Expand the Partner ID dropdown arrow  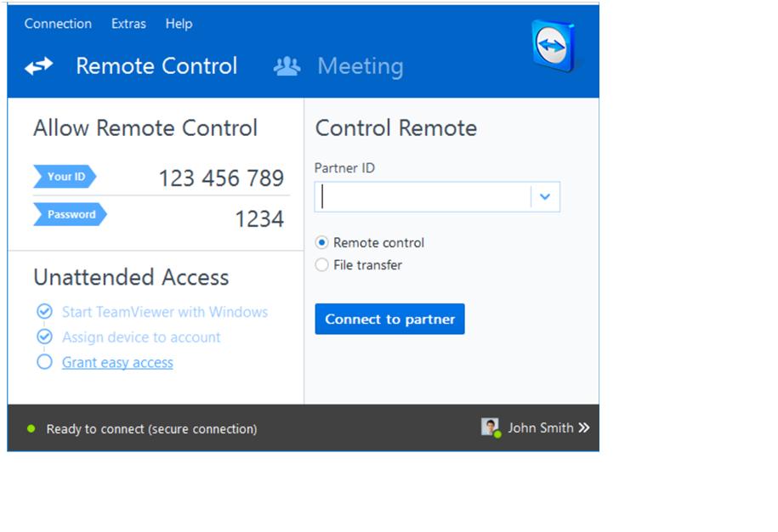pyautogui.click(x=545, y=197)
